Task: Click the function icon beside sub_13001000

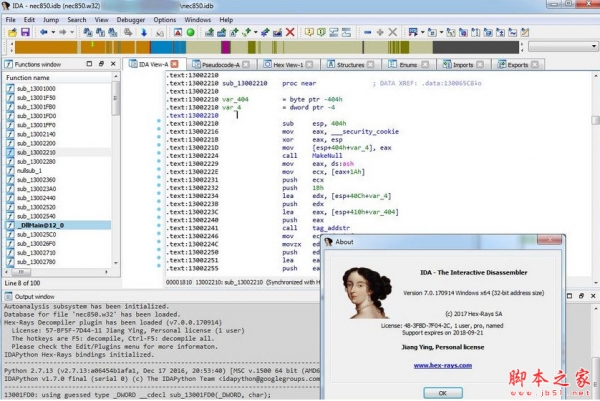Action: [x=10, y=88]
